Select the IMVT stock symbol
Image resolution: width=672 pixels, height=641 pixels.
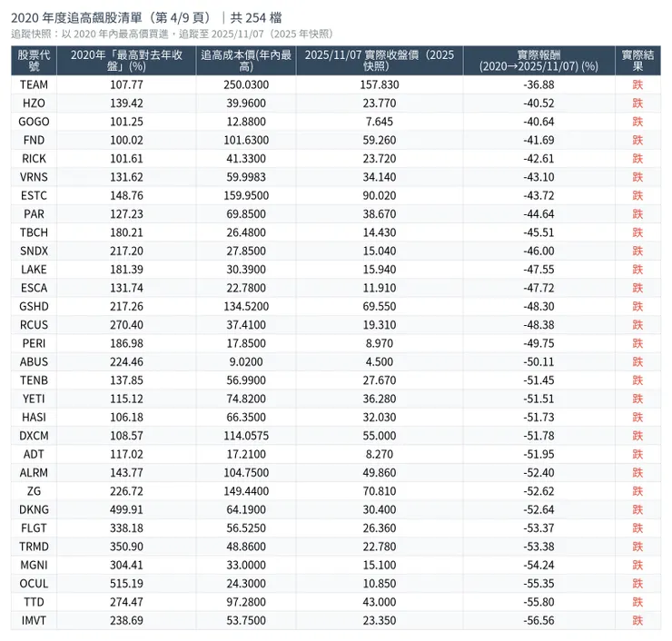pos(34,620)
